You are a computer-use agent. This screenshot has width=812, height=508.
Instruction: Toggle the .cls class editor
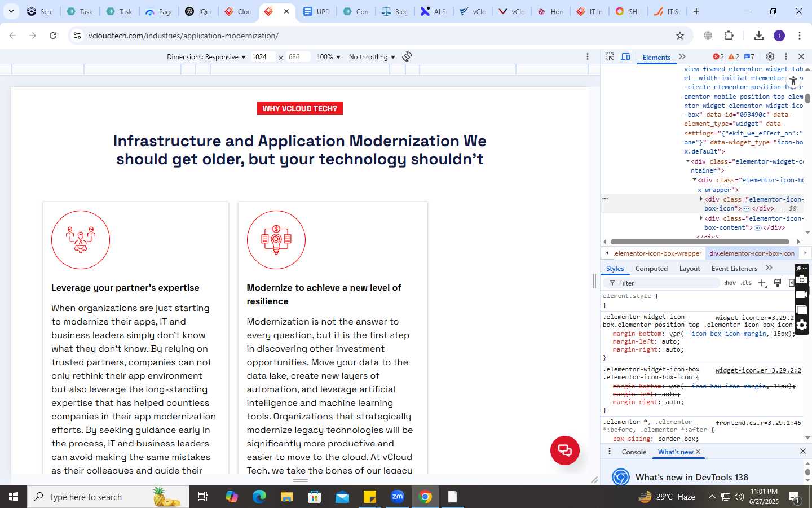pyautogui.click(x=747, y=283)
